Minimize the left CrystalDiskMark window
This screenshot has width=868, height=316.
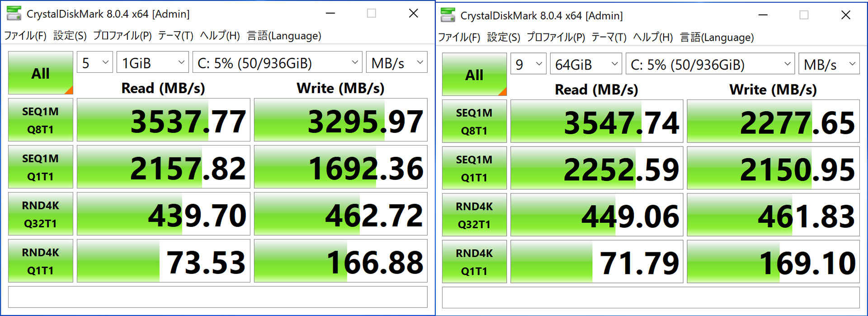[330, 14]
